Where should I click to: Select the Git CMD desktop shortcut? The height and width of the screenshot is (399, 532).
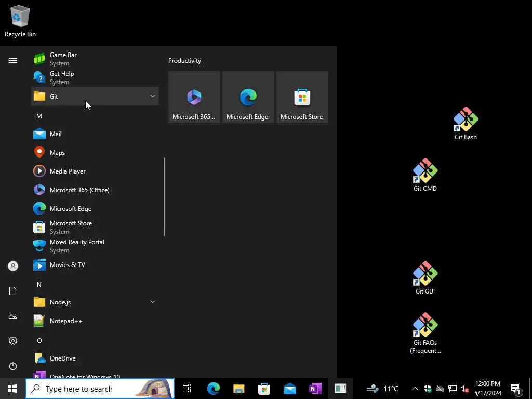pyautogui.click(x=425, y=175)
